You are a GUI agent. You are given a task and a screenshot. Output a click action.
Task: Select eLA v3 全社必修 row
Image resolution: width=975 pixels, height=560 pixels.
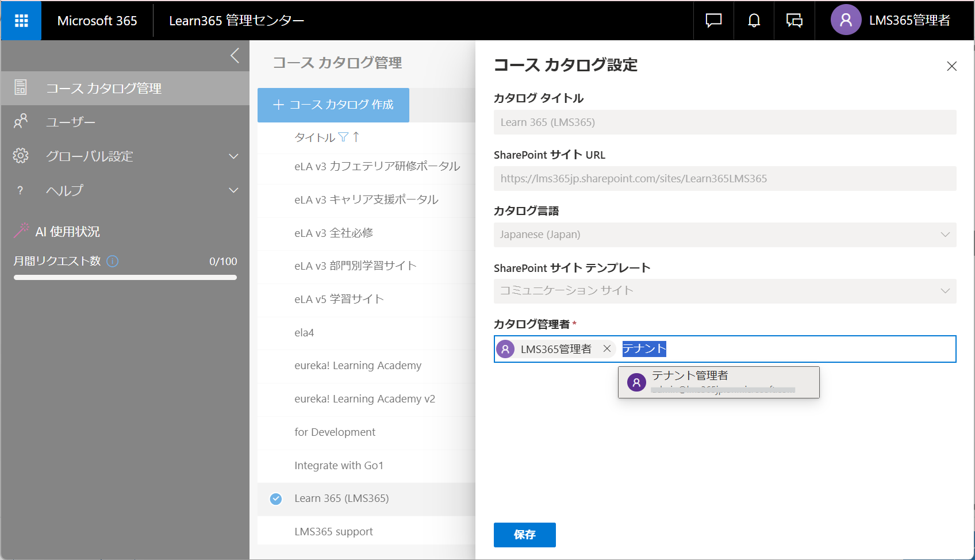coord(366,233)
